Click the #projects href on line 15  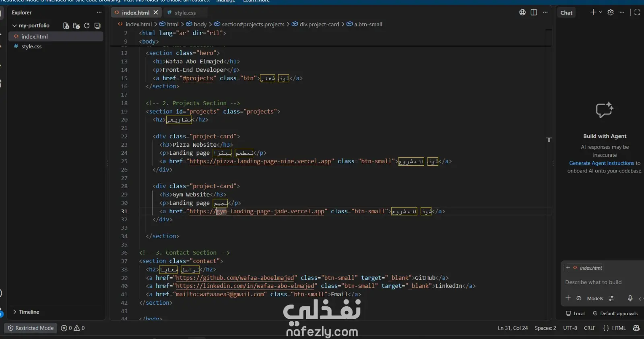[x=198, y=78]
